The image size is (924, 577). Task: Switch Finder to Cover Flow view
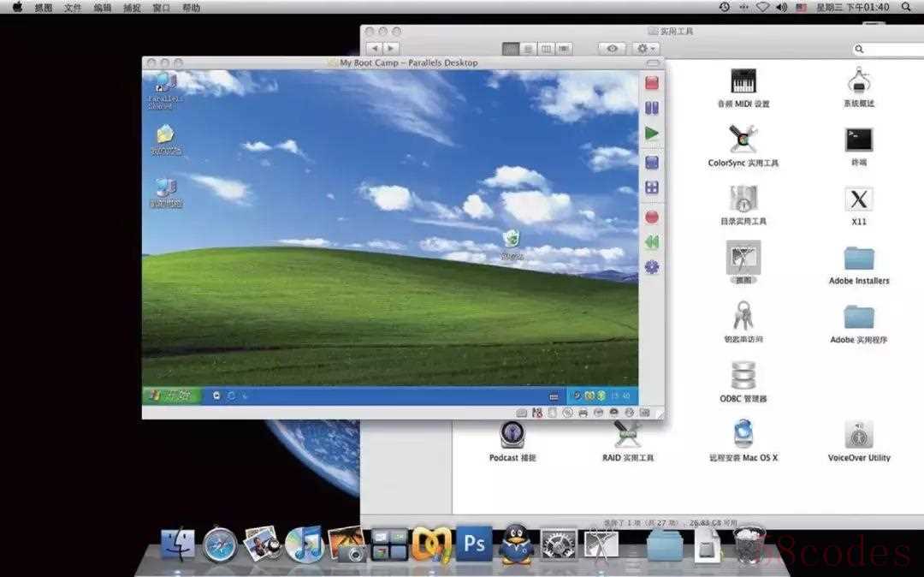pyautogui.click(x=565, y=49)
